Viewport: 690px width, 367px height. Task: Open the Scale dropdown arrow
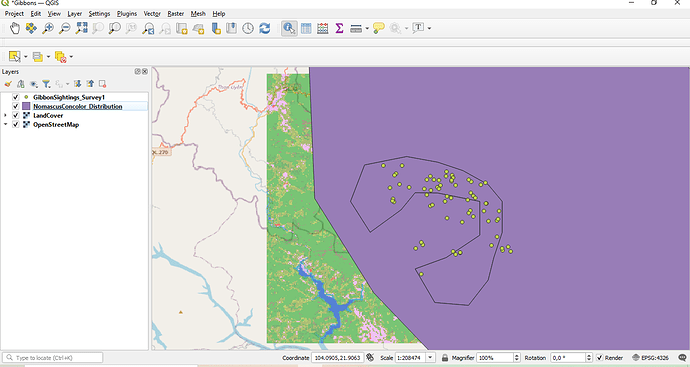tap(430, 358)
